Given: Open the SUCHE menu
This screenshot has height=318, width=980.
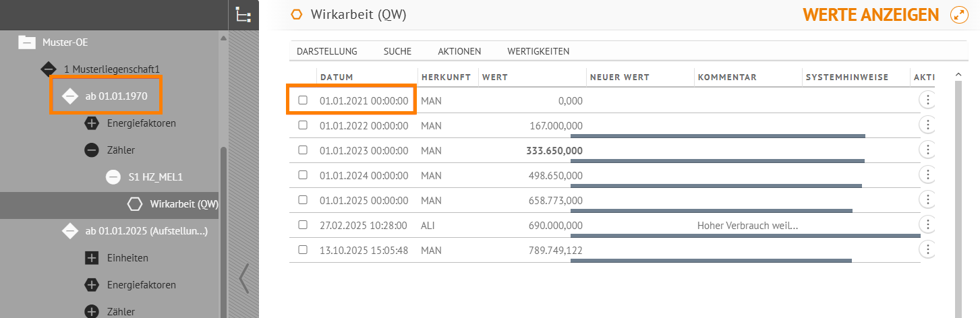Looking at the screenshot, I should (397, 51).
